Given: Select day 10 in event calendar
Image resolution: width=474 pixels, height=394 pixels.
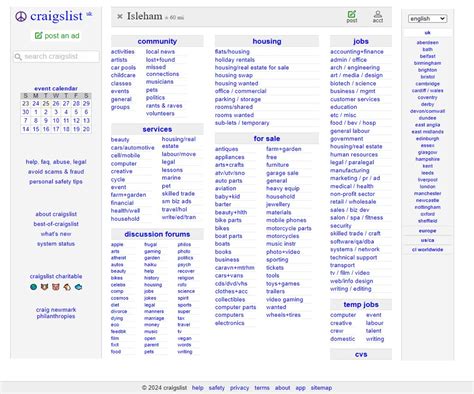Looking at the screenshot, I should [56, 121].
